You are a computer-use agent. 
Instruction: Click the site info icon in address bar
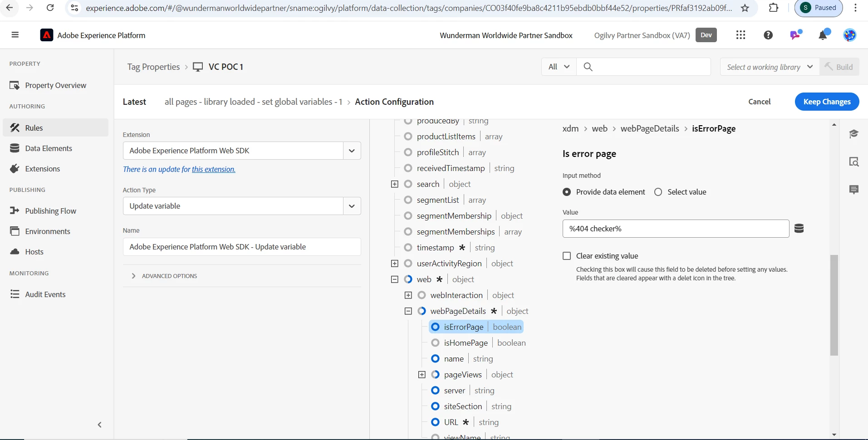click(75, 8)
